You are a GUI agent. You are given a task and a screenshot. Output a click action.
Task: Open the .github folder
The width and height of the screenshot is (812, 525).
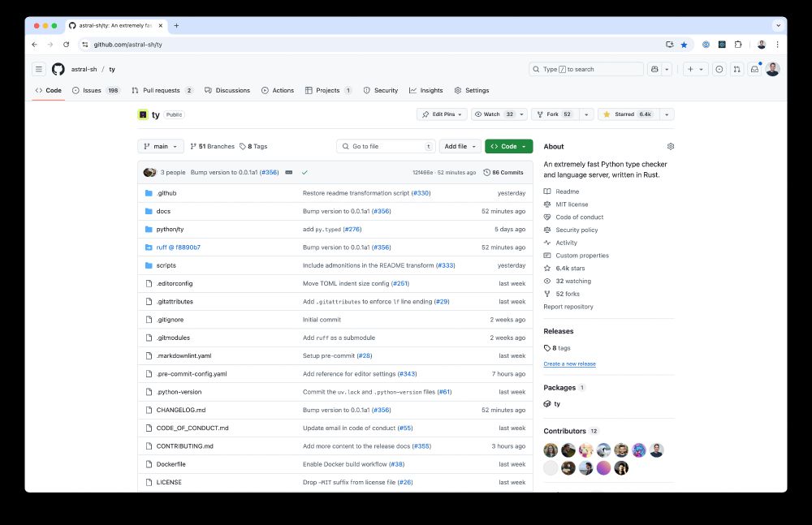point(166,193)
